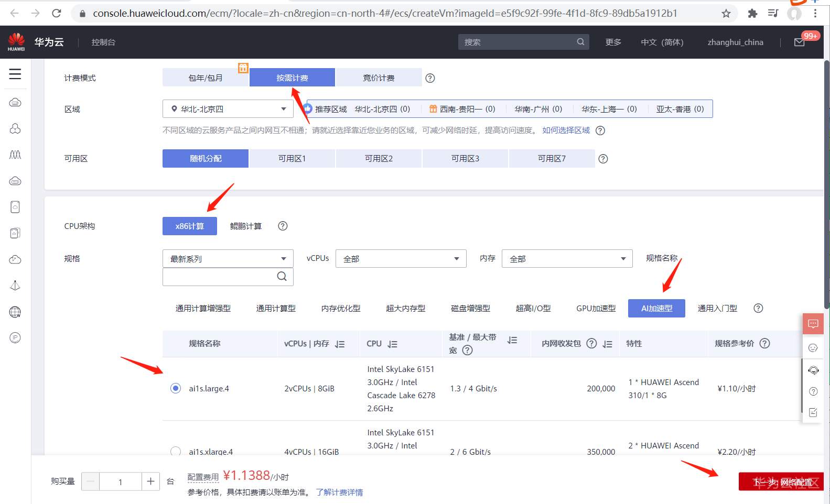Select x86计算 CPU architecture

click(190, 226)
